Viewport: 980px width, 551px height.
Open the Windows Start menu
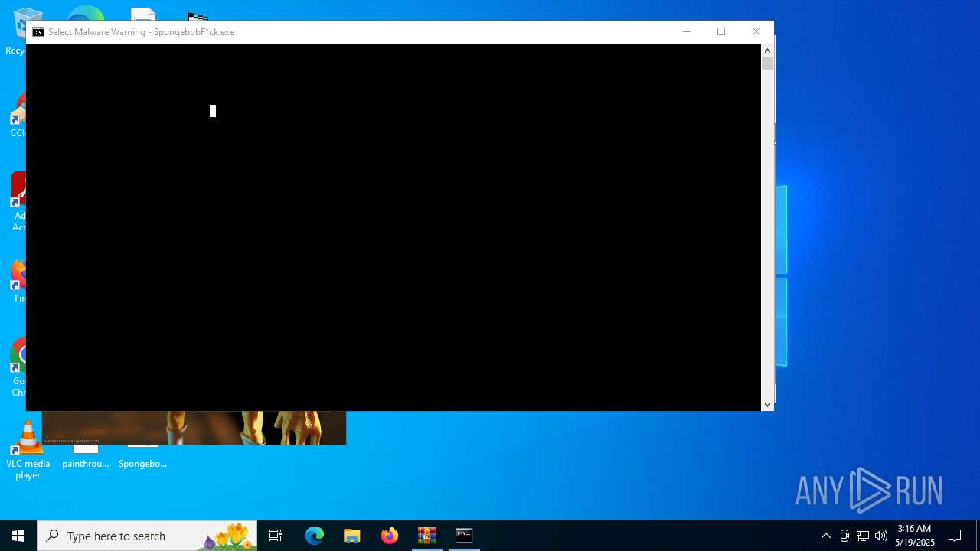pyautogui.click(x=18, y=536)
